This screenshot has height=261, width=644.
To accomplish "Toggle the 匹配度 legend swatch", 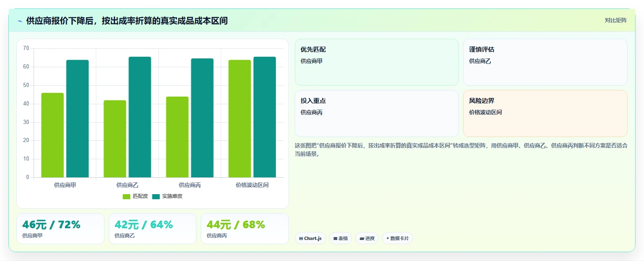I will click(126, 196).
